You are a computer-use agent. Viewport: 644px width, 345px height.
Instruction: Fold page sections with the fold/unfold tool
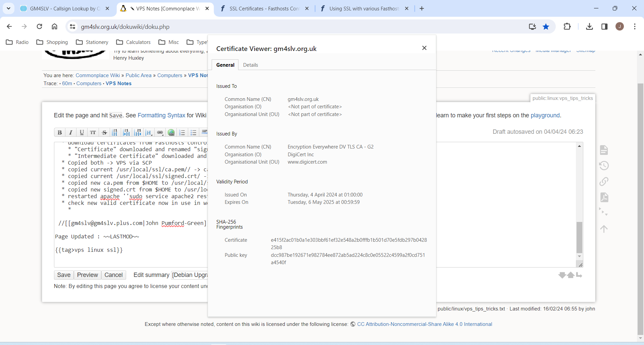point(603,212)
